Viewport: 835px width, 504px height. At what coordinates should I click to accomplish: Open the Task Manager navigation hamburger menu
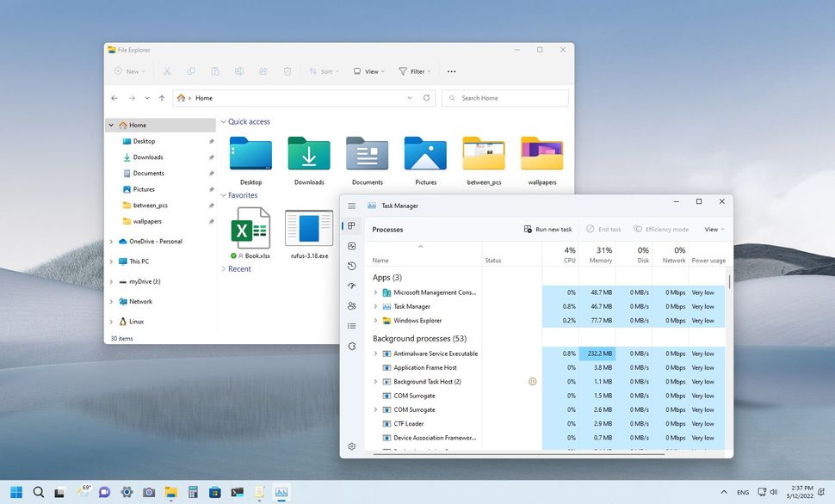coord(351,206)
